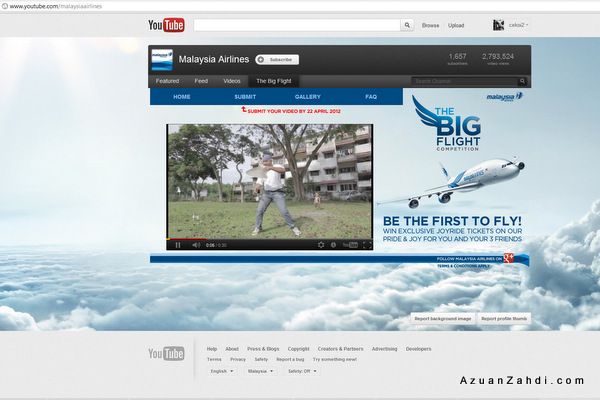Open the user avatar thumbnail in header
600x400 pixels.
point(498,25)
